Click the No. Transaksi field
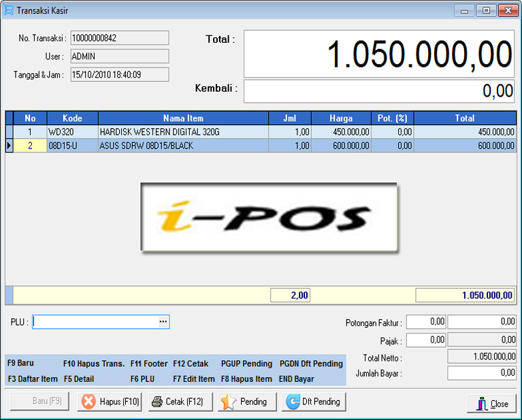The width and height of the screenshot is (522, 420). [x=120, y=38]
